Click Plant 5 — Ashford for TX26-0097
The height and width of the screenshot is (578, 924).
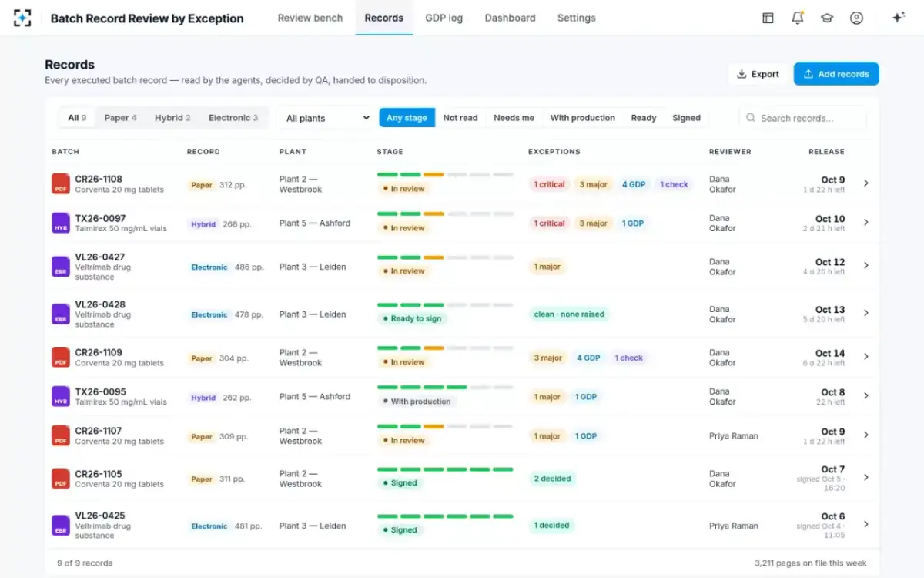(315, 223)
